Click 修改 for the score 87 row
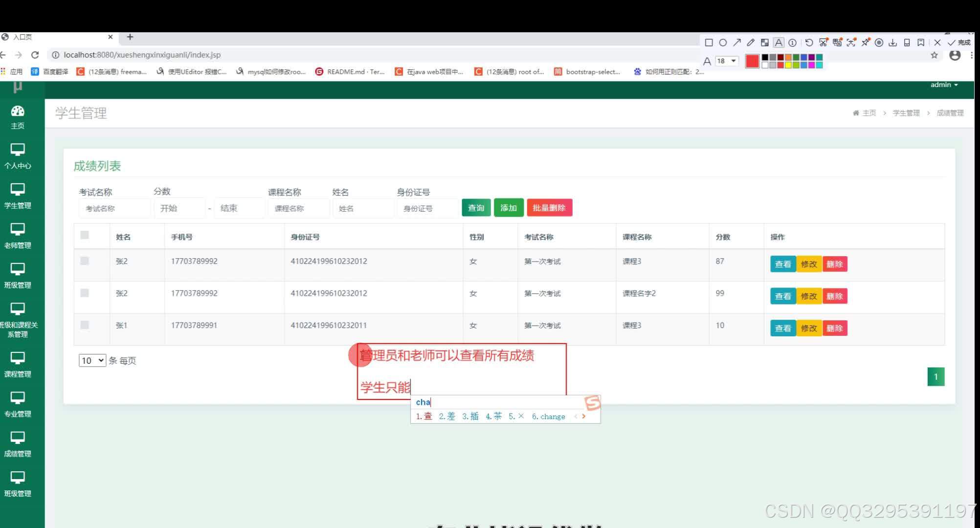 click(x=809, y=264)
